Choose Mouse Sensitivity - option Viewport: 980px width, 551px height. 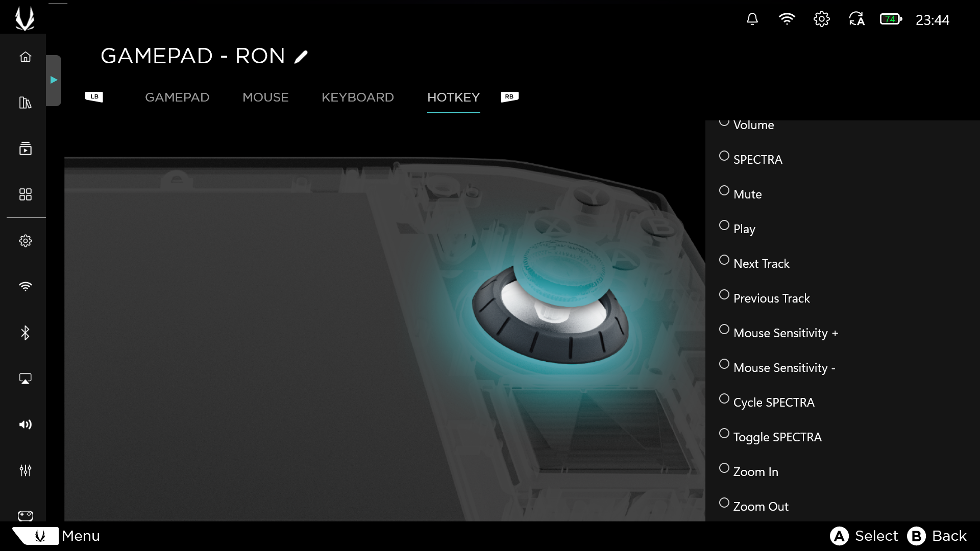click(777, 367)
